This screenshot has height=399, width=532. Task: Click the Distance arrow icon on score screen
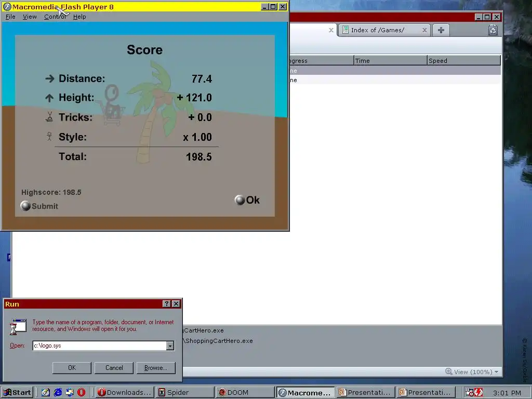(x=50, y=79)
